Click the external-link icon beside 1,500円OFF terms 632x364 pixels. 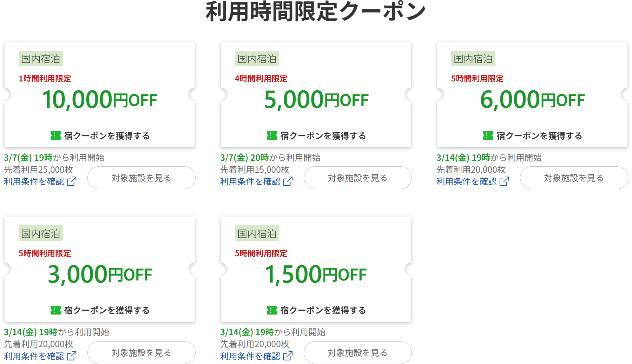pos(288,356)
